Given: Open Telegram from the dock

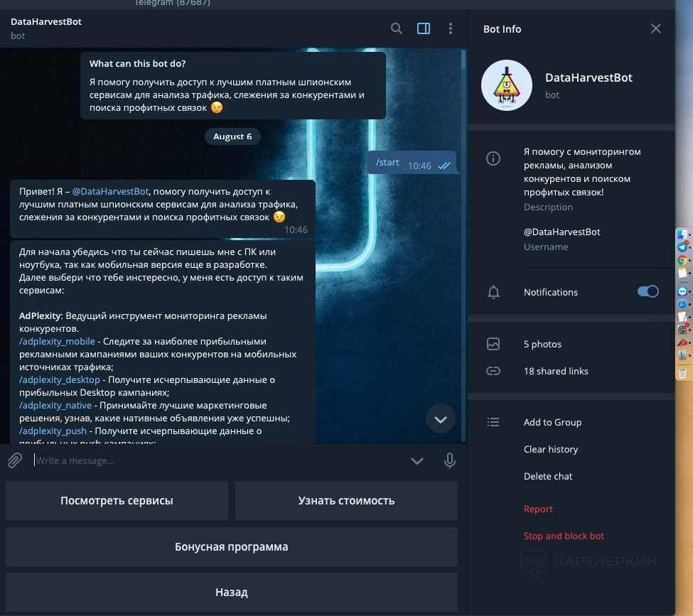Looking at the screenshot, I should 682,247.
